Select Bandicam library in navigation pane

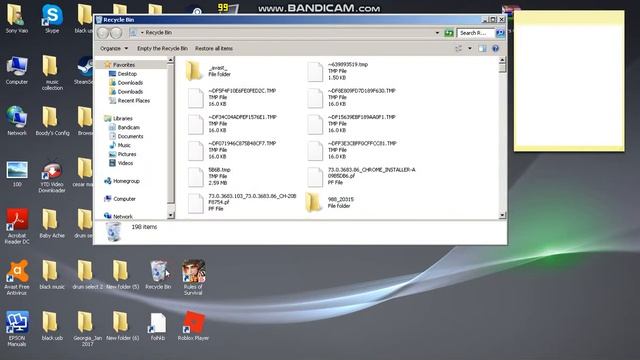point(129,127)
